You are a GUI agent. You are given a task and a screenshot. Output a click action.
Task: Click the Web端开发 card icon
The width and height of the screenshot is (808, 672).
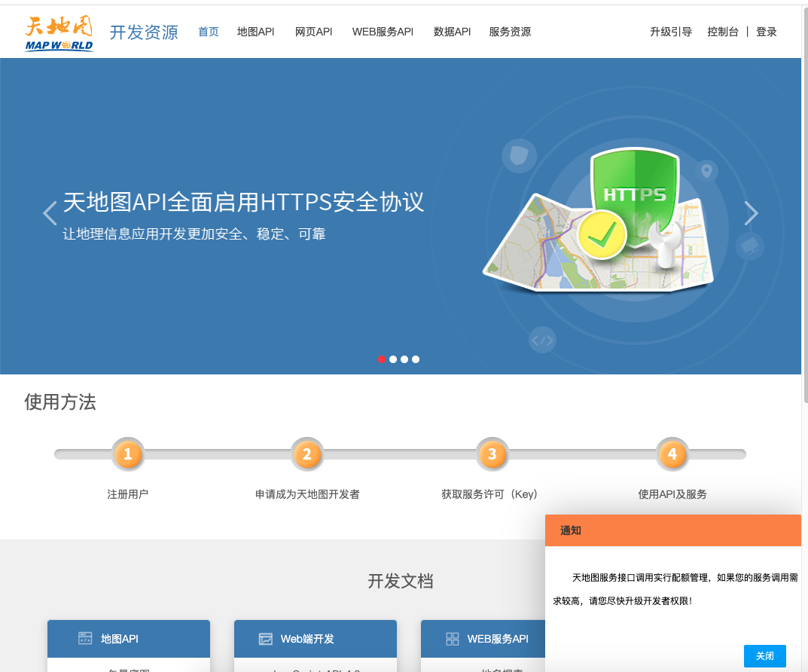click(265, 639)
